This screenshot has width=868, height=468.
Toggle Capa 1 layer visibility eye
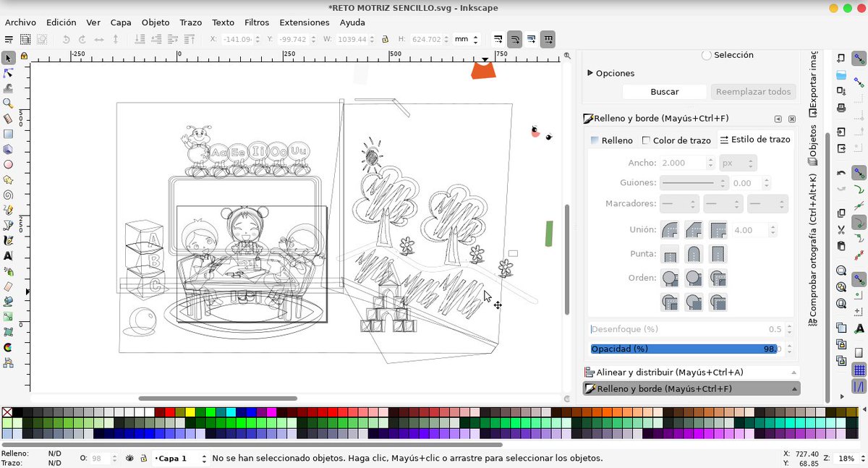(130, 458)
